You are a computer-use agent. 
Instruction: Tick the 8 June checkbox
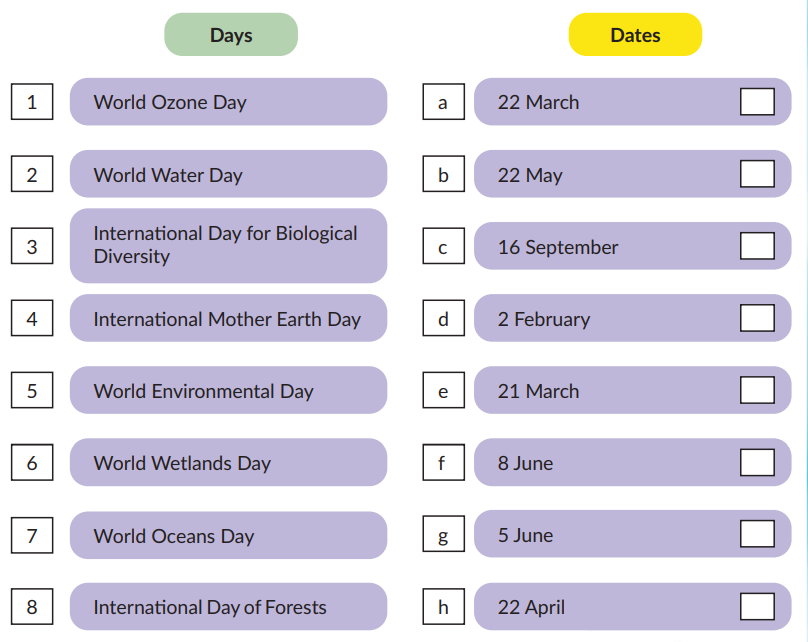(757, 463)
